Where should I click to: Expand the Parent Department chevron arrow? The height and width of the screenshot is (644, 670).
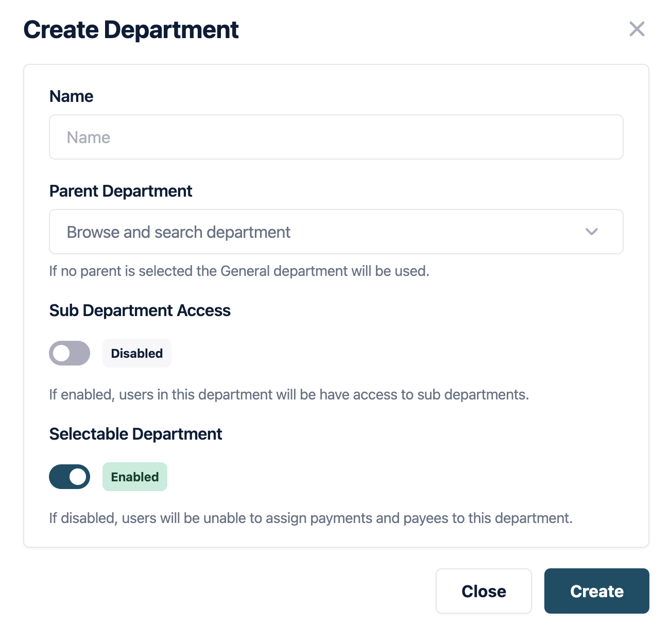click(592, 232)
